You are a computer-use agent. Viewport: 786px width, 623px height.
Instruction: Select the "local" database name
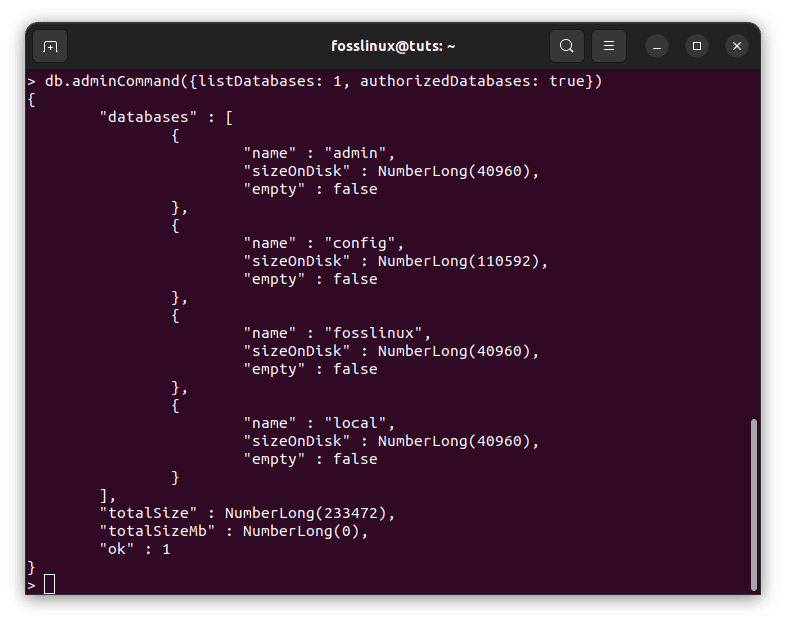pyautogui.click(x=355, y=423)
